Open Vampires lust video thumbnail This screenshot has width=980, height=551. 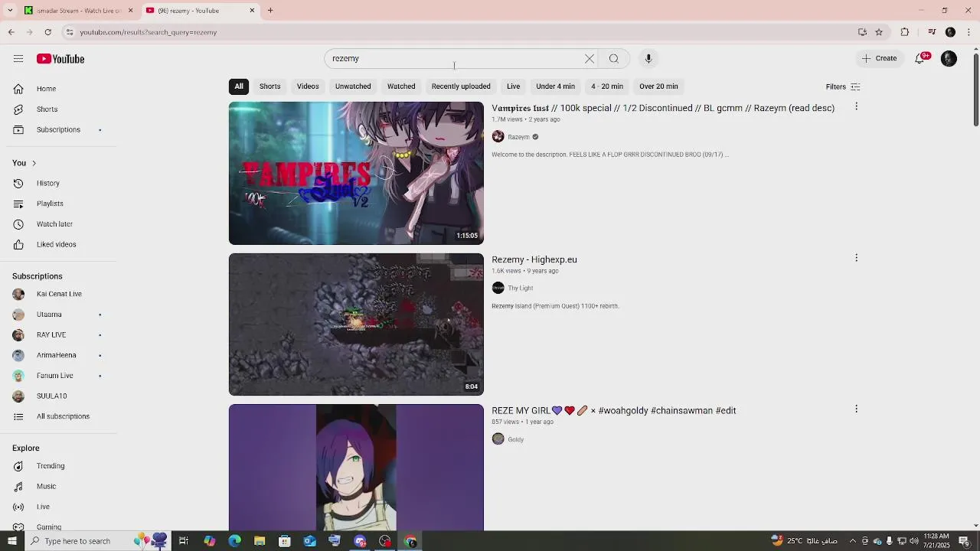356,173
